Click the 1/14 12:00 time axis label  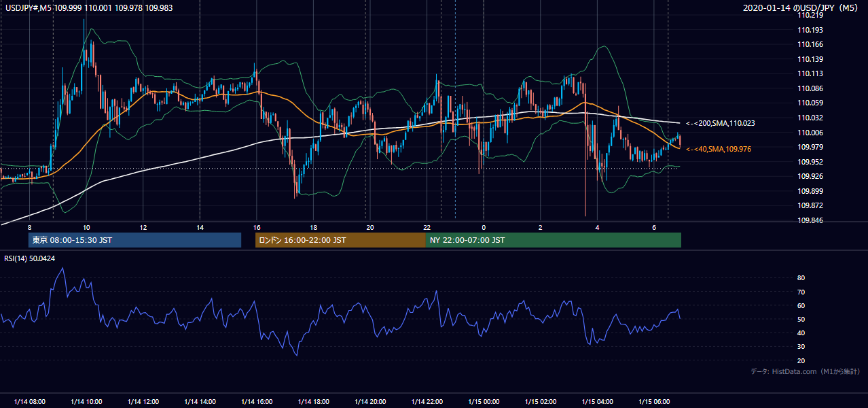tap(143, 401)
